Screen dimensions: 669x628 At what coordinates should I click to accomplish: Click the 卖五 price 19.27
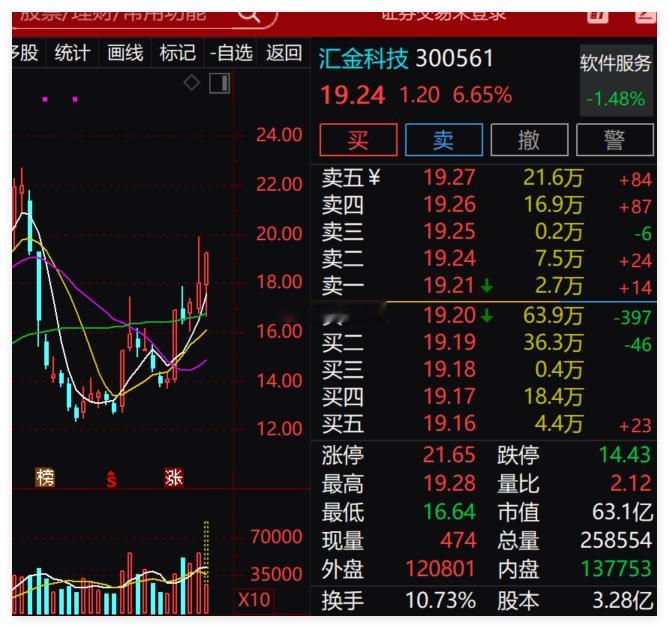coord(449,177)
